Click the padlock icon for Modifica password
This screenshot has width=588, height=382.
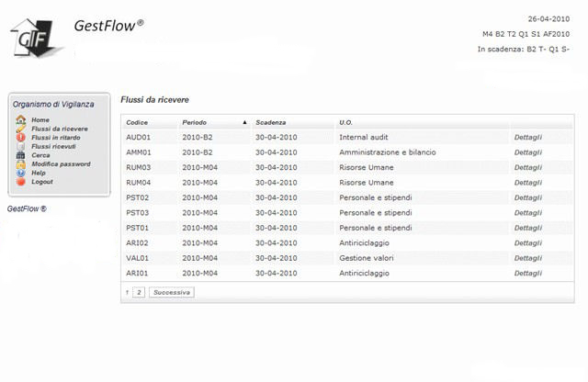coord(20,164)
